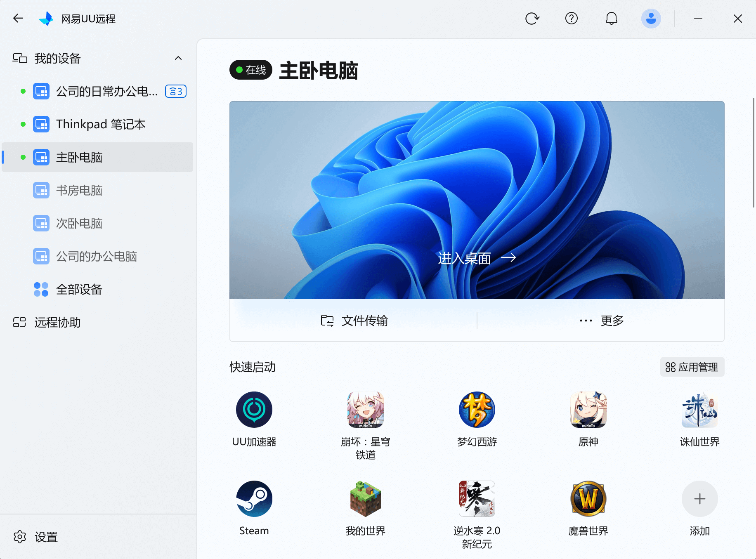The image size is (756, 559).
Task: Select Thinkpad 笔记本 device
Action: [x=100, y=124]
